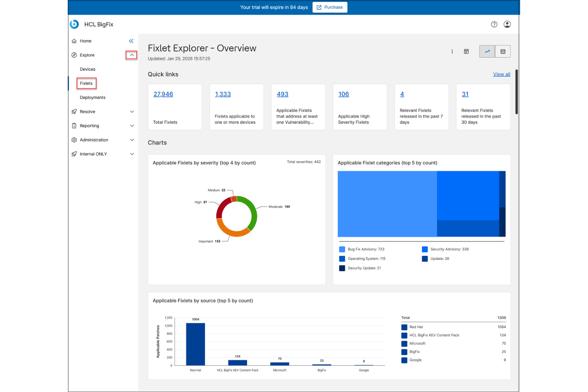Image resolution: width=588 pixels, height=392 pixels.
Task: Select the Administration gear icon
Action: pyautogui.click(x=74, y=140)
